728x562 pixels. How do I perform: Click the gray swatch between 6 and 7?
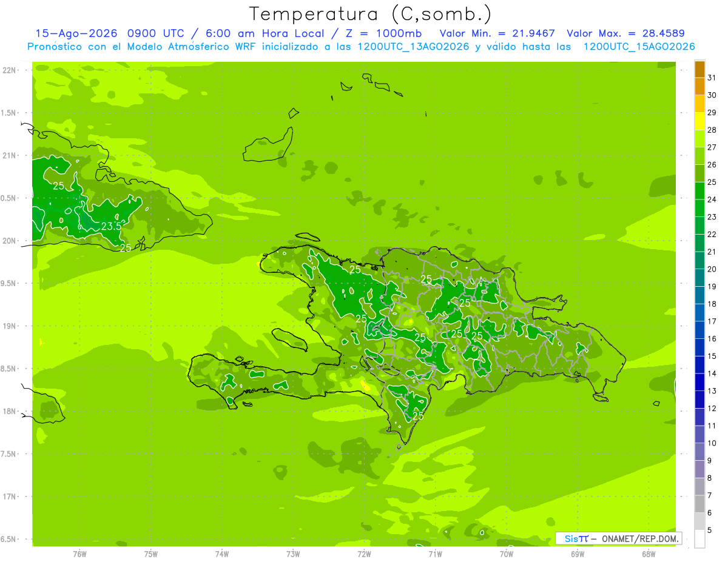pyautogui.click(x=699, y=504)
